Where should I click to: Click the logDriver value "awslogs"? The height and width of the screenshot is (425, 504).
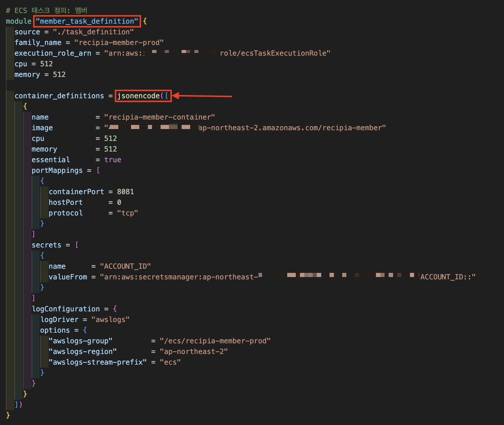[111, 319]
